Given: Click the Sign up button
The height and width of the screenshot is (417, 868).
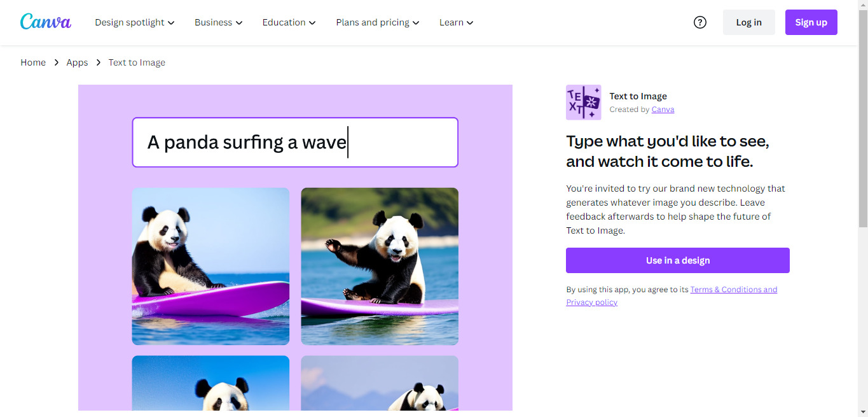Looking at the screenshot, I should click(x=811, y=22).
